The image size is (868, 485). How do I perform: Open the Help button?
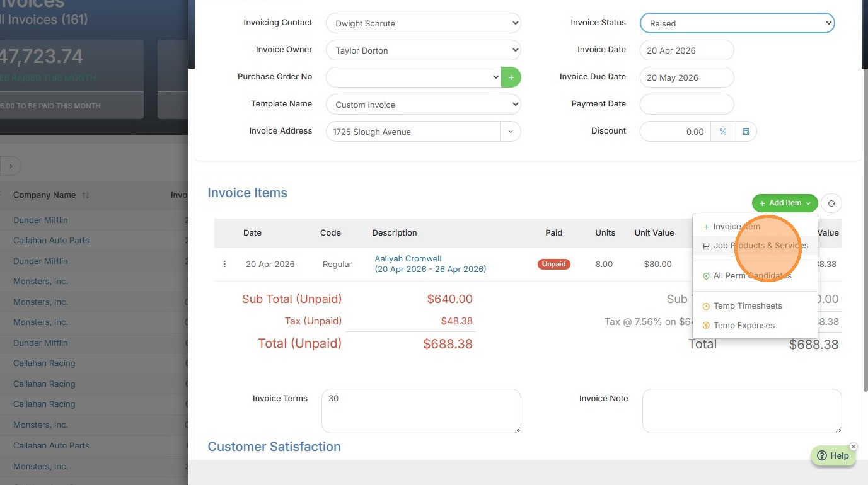point(833,456)
